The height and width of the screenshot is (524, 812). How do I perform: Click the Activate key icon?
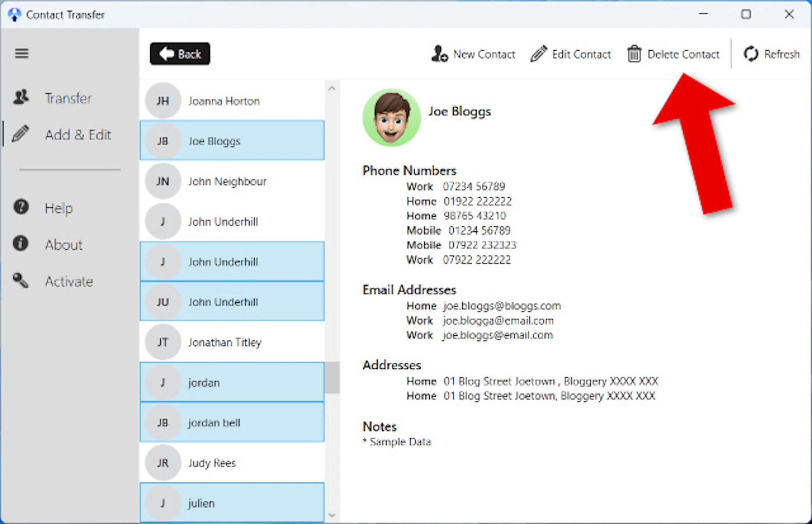click(x=21, y=280)
